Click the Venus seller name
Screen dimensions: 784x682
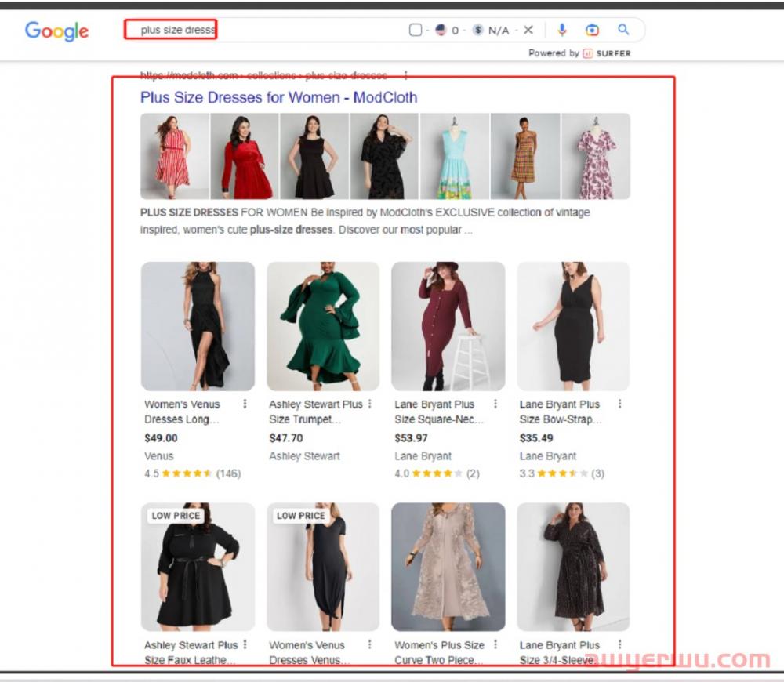(159, 456)
